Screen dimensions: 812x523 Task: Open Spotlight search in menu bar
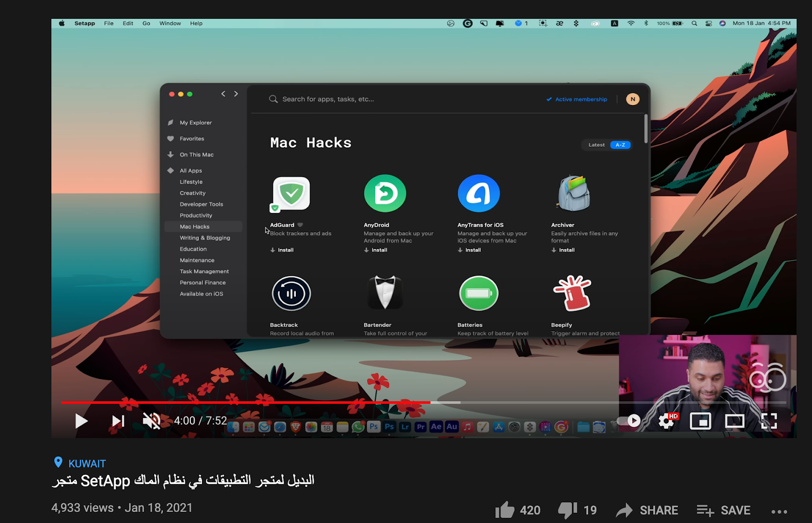[x=694, y=23]
